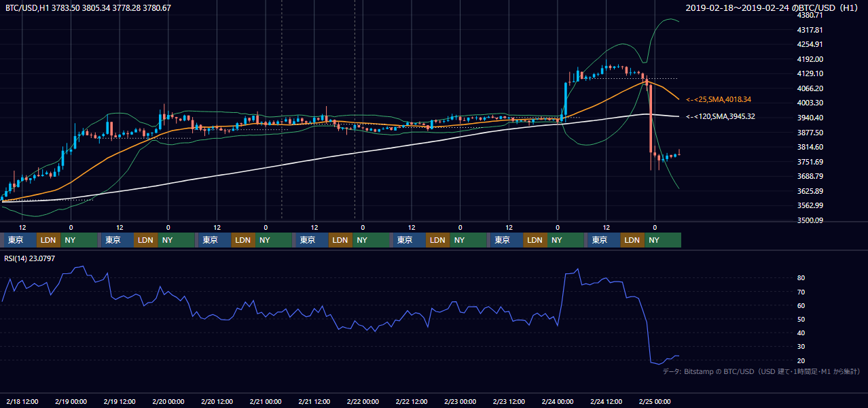Screen dimensions: 868x408
Task: Click the RSI scale value 20
Action: (801, 360)
